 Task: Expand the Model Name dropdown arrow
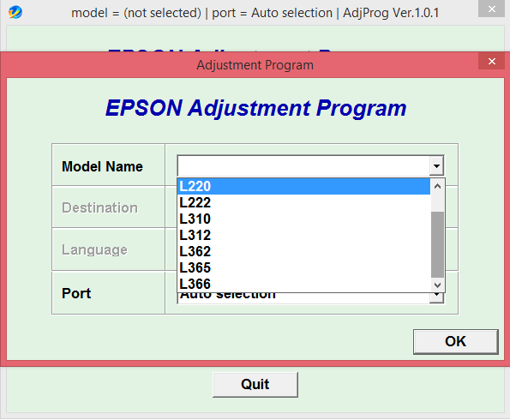(x=436, y=166)
